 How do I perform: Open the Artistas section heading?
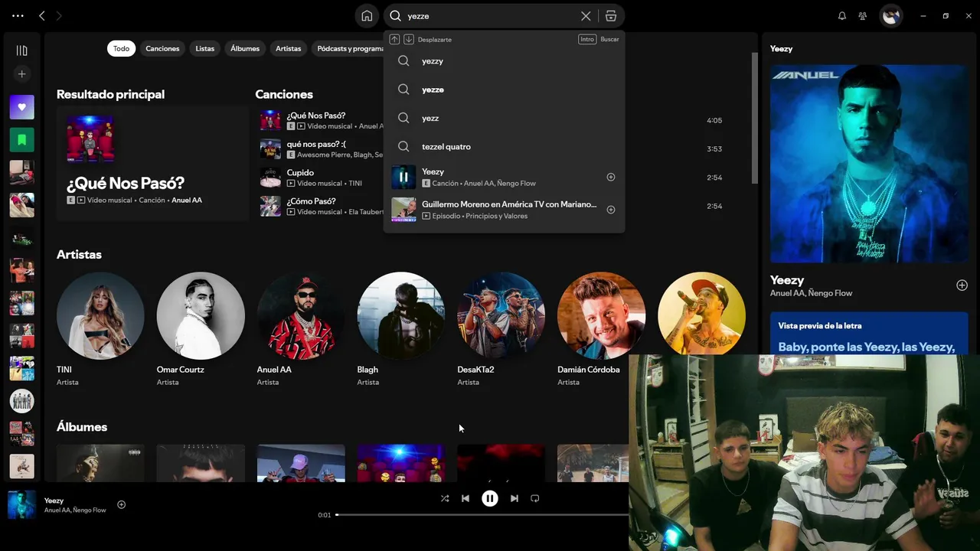tap(79, 254)
